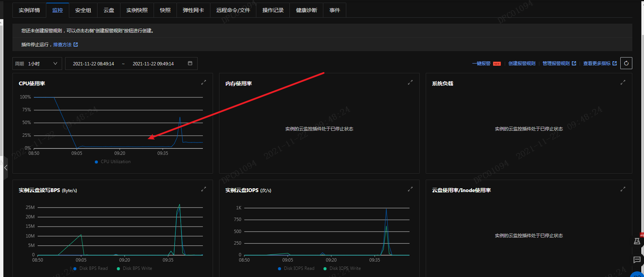Click external-link icon beside 管理报警规则
This screenshot has width=644, height=277.
click(x=574, y=64)
